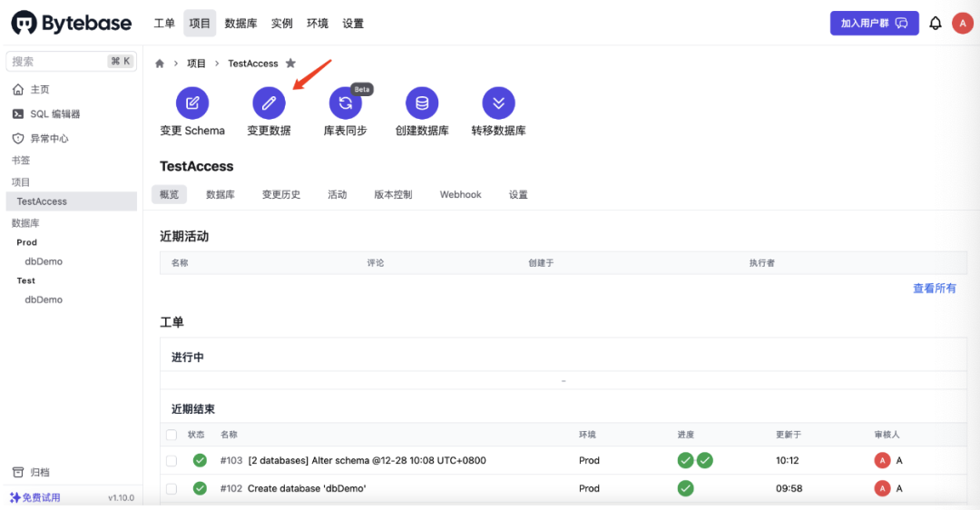Select TestAccess project in sidebar
980x510 pixels.
click(x=72, y=201)
